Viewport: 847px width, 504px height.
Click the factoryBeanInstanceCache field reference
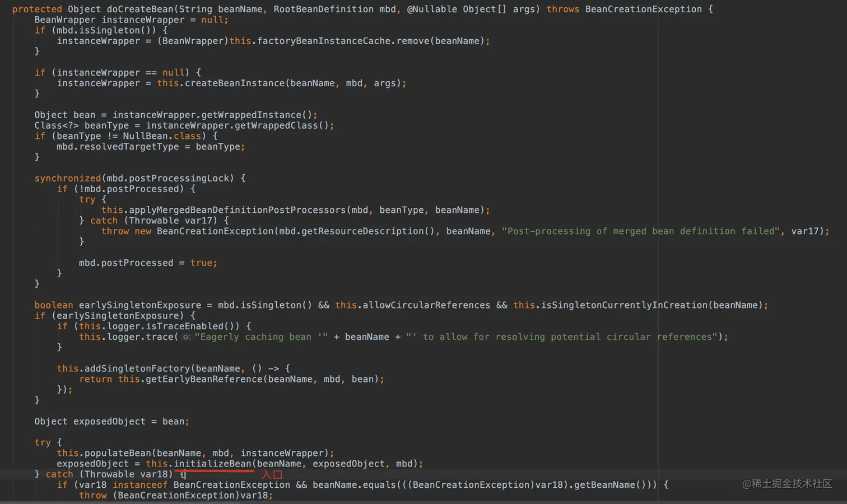324,41
